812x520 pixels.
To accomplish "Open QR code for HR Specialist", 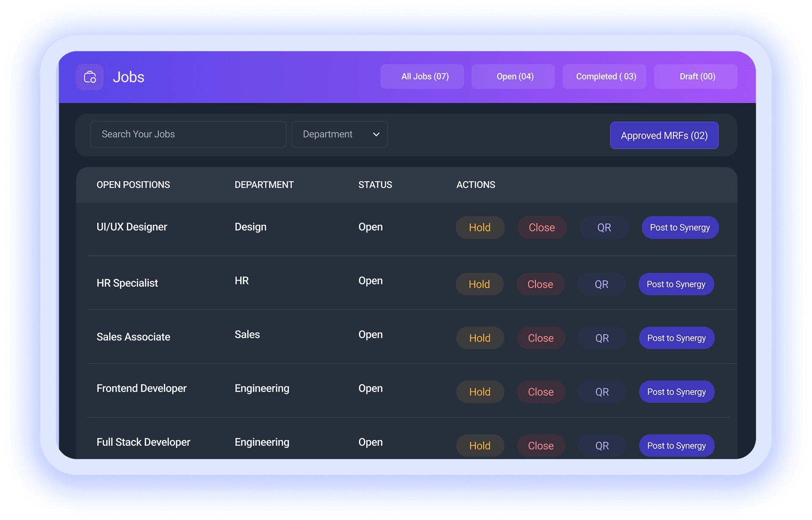I will coord(601,284).
